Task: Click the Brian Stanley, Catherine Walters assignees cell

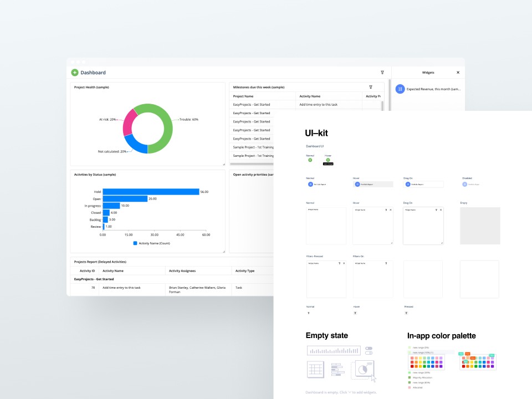Action: pos(197,289)
